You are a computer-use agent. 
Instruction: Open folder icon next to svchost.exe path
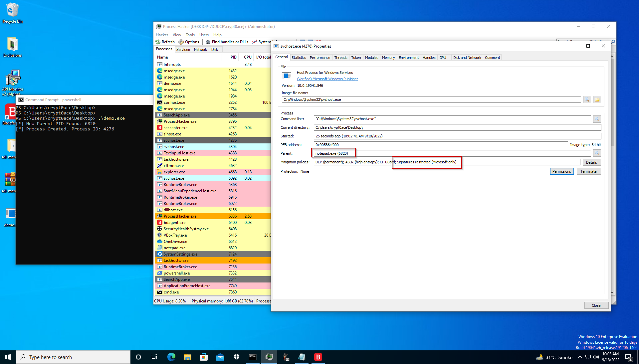point(597,99)
